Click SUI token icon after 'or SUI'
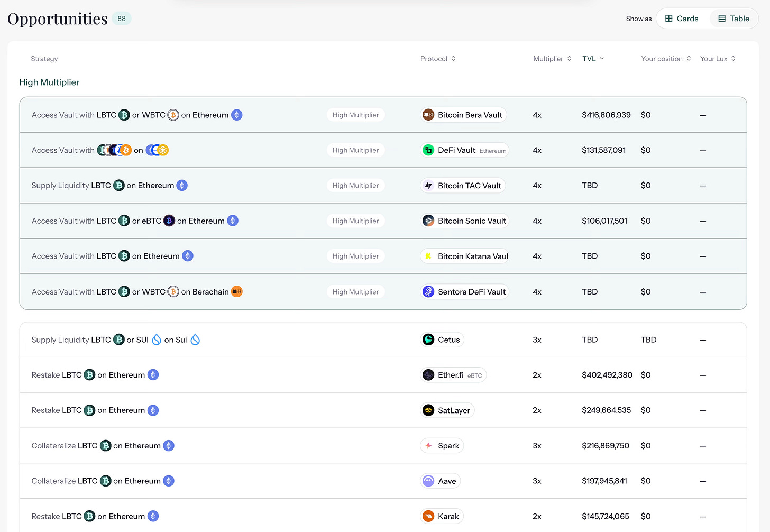This screenshot has height=532, width=770. [157, 340]
